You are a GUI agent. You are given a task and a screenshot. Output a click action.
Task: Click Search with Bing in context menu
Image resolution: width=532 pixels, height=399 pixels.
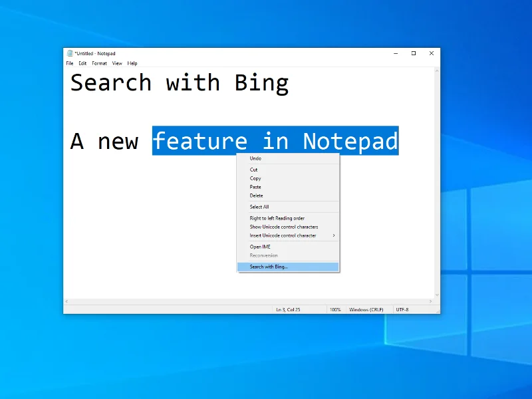(288, 267)
